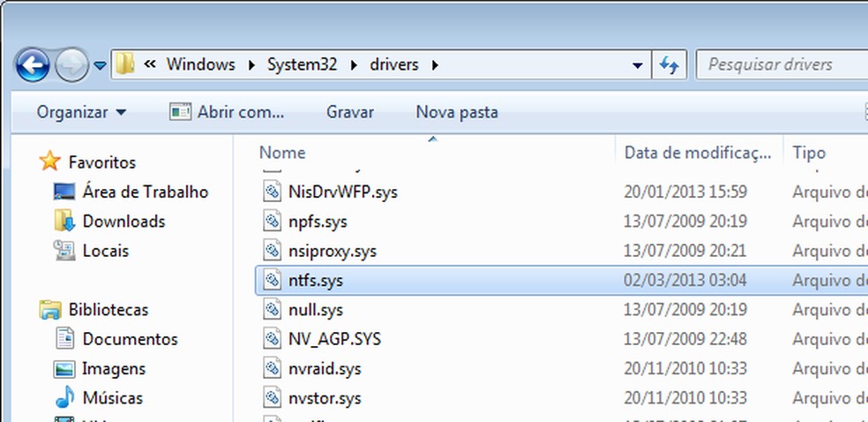The height and width of the screenshot is (422, 868).
Task: Select the file nvraid.sys
Action: point(325,368)
